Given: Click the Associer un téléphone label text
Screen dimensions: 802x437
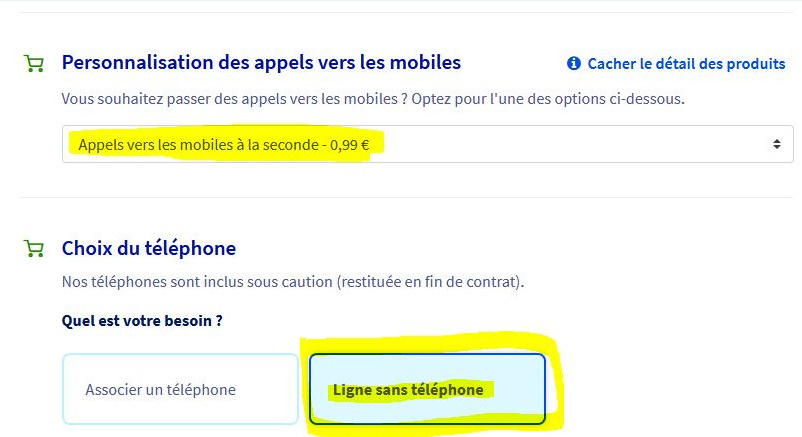Looking at the screenshot, I should pyautogui.click(x=160, y=390).
